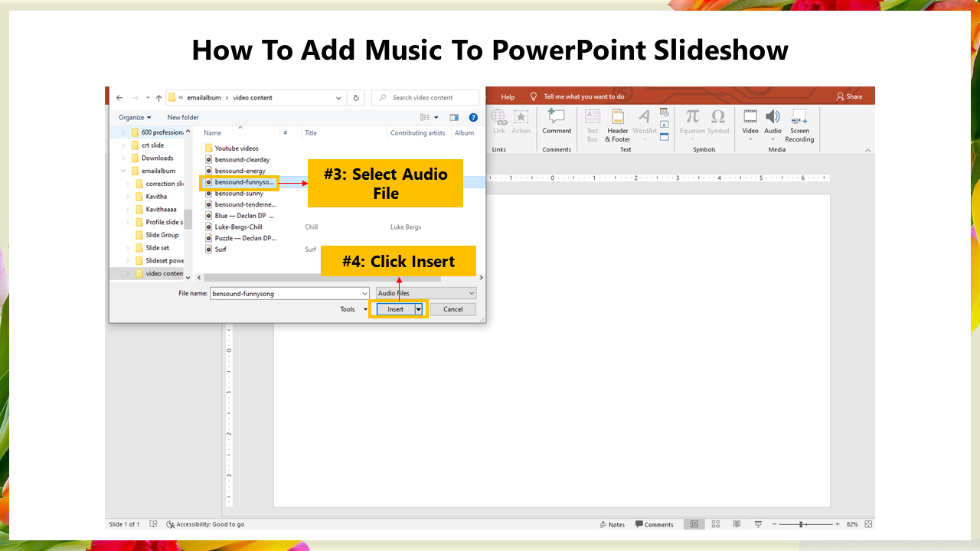Open dialog help question mark icon

(x=473, y=117)
